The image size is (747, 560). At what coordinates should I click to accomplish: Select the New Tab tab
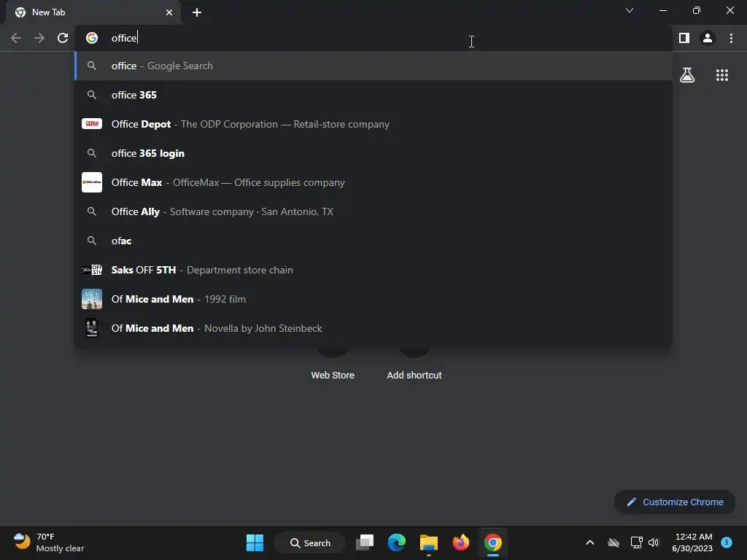point(93,12)
